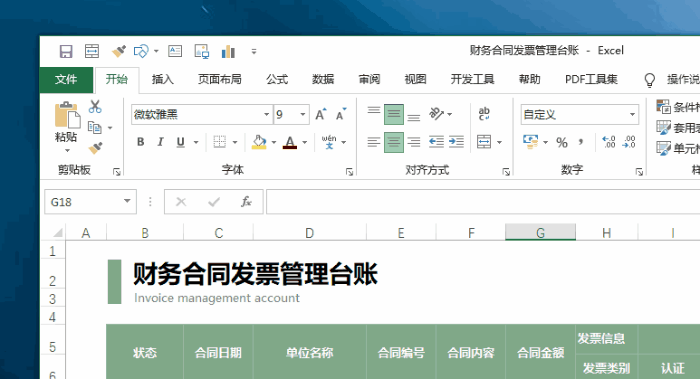Viewport: 700px width, 379px height.
Task: Open the fill color palette arrow
Action: coord(274,142)
